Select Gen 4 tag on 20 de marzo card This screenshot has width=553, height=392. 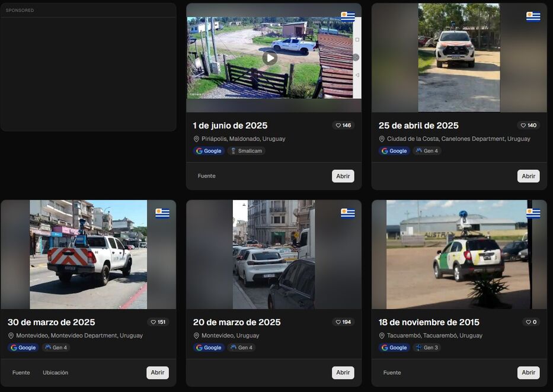tap(242, 348)
